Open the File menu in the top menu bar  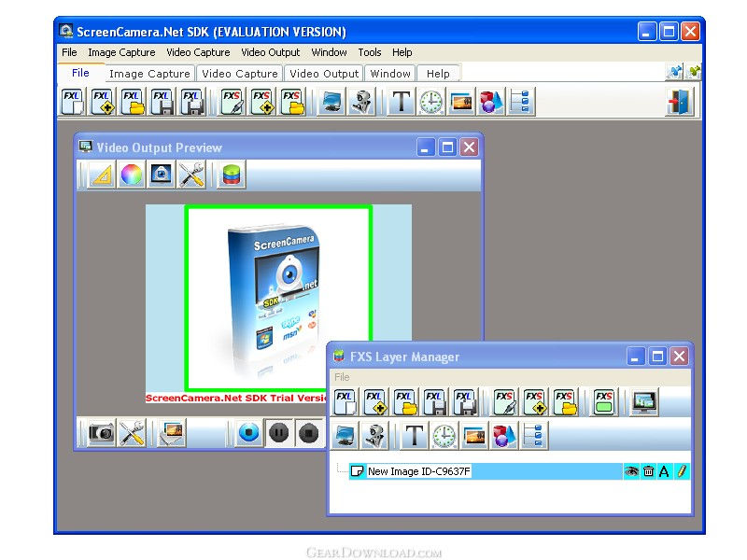tap(69, 52)
